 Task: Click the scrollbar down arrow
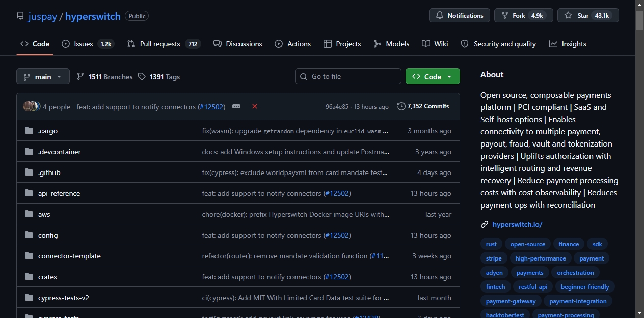tap(639, 313)
